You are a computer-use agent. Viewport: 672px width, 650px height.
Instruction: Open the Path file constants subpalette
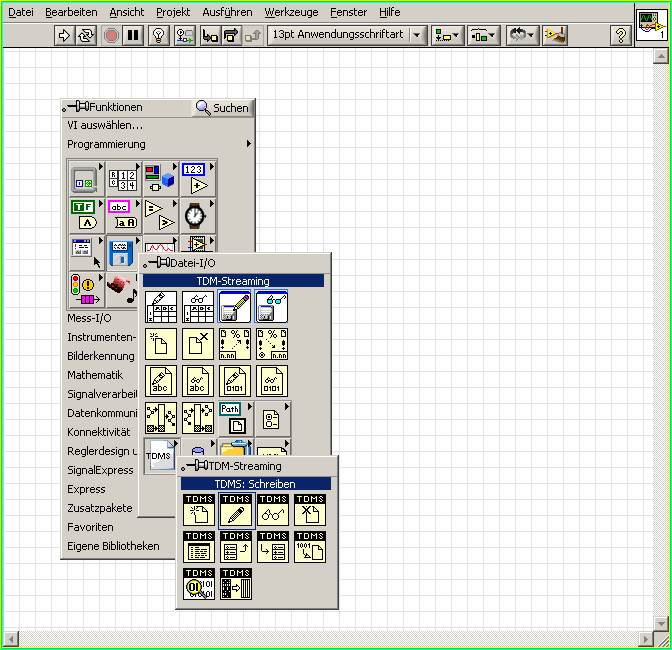[235, 418]
